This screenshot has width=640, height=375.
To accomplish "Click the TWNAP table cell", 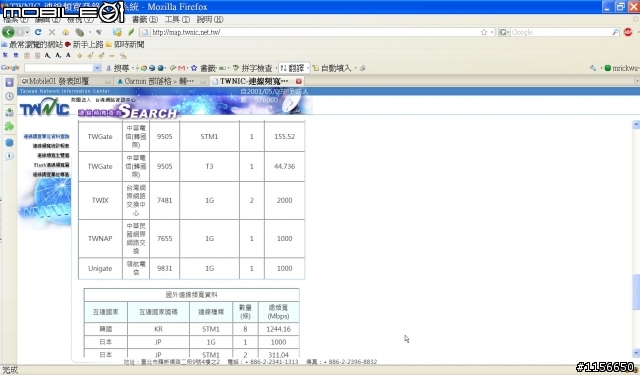I will click(100, 238).
